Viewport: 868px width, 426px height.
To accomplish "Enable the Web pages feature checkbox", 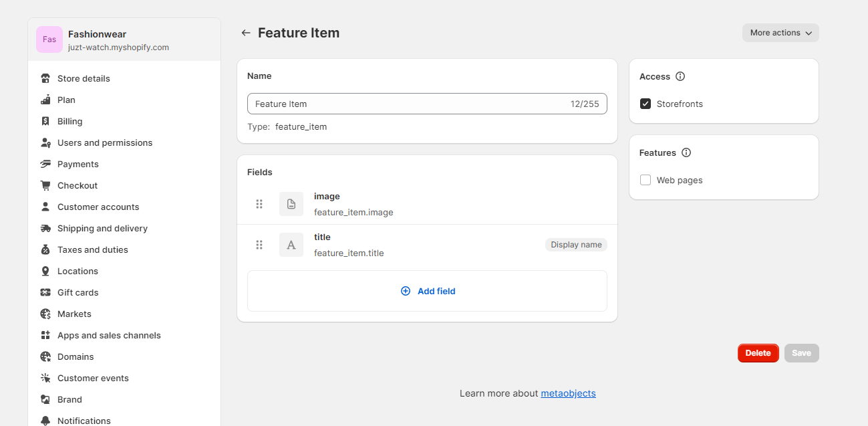I will tap(645, 180).
